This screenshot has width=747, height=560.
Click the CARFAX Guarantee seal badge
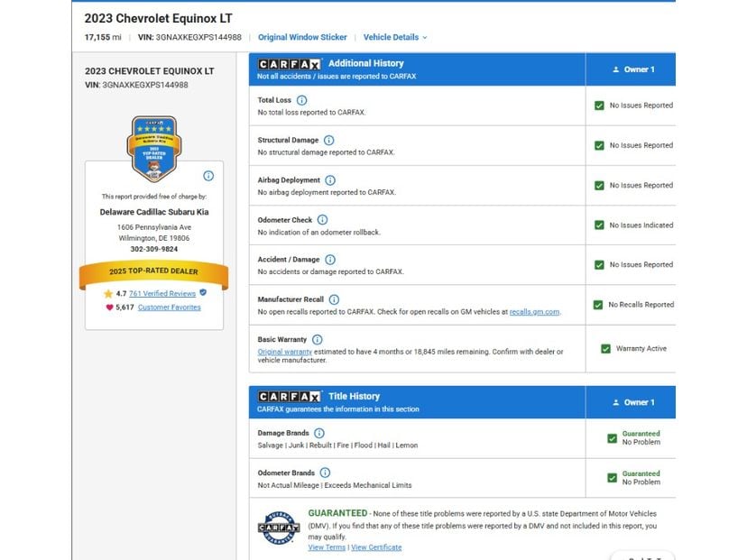click(279, 528)
